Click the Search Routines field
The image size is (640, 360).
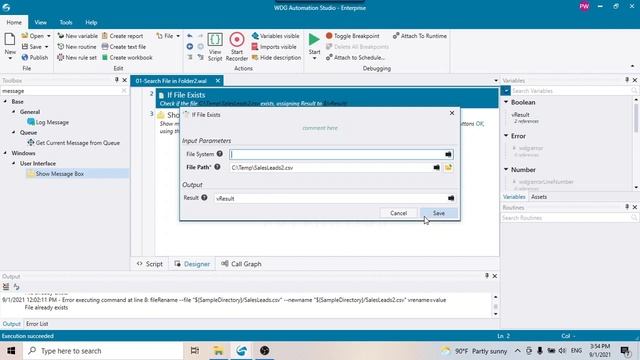point(565,218)
